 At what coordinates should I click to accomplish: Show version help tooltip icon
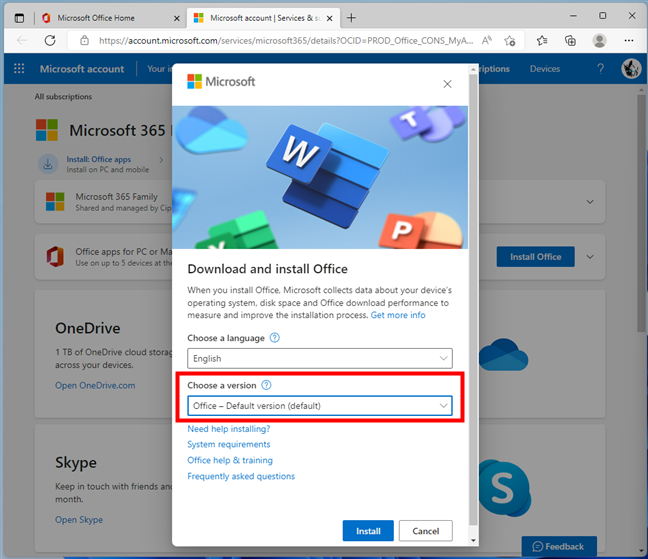tap(267, 385)
